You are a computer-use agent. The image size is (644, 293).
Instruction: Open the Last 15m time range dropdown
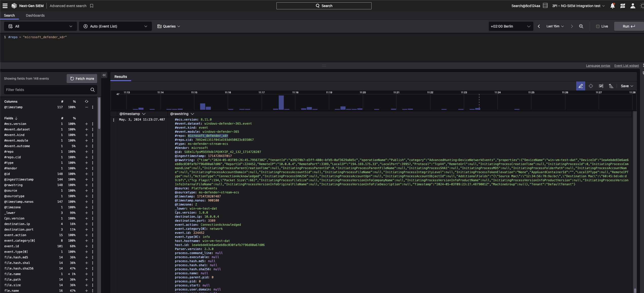555,26
